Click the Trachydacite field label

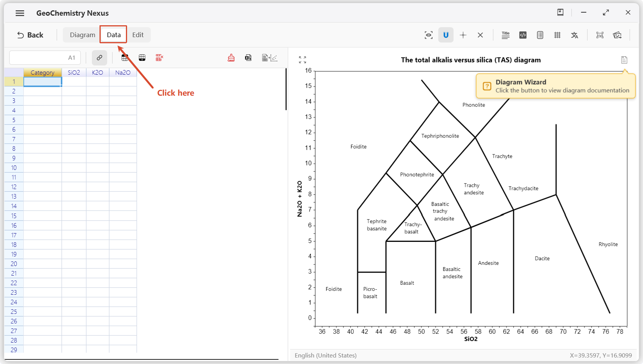(x=523, y=188)
